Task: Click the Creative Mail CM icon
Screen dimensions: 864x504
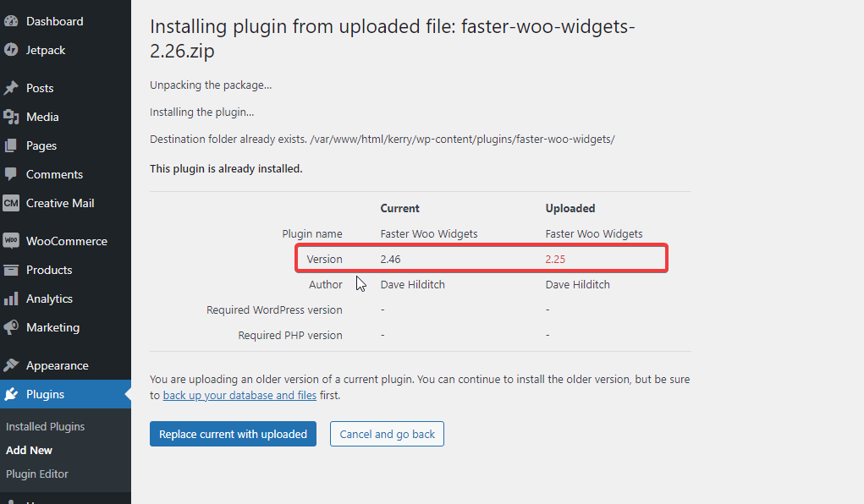Action: [11, 203]
